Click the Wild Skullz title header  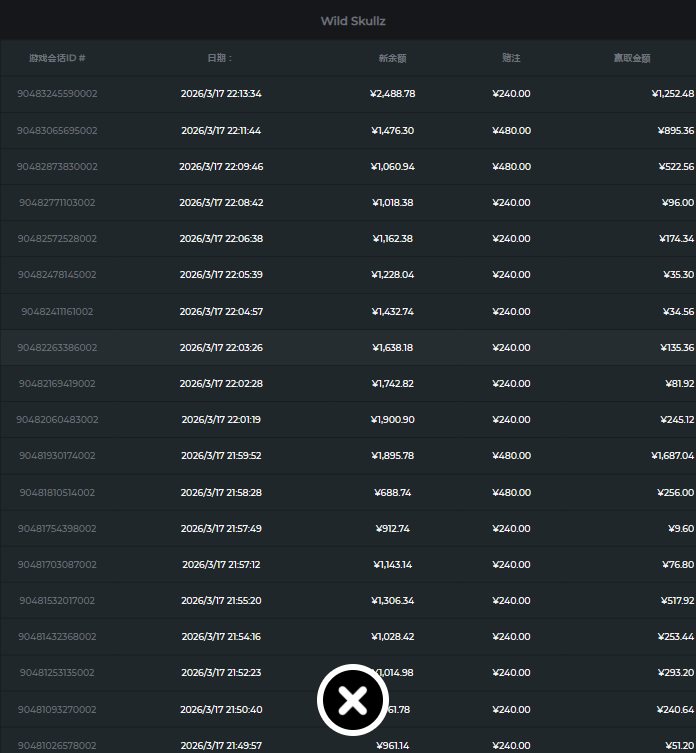pos(352,21)
